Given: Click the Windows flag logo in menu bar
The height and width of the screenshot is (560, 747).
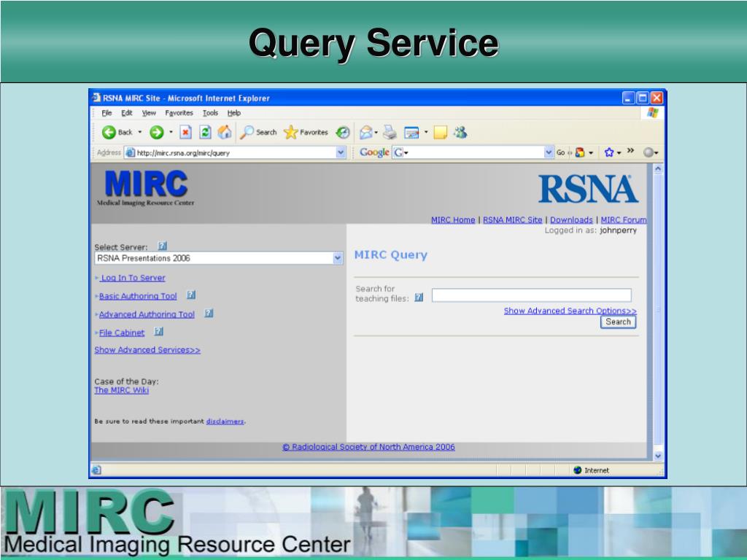Looking at the screenshot, I should tap(653, 113).
